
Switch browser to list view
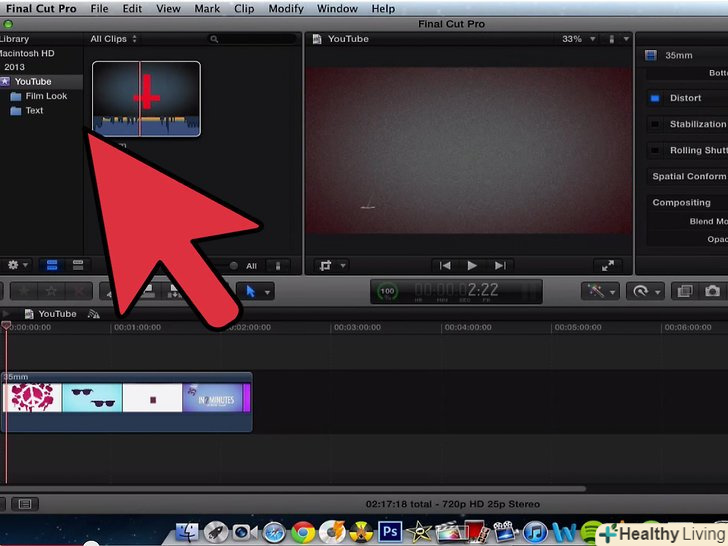(78, 265)
